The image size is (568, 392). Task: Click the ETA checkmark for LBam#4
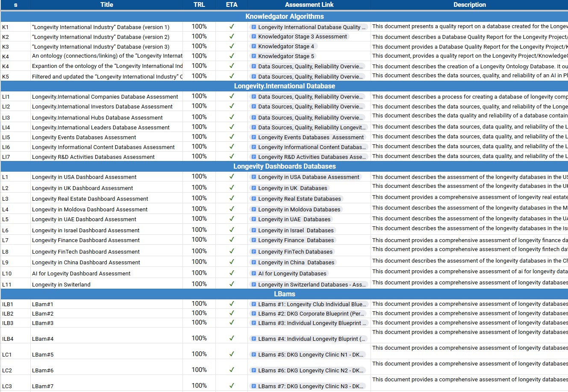click(232, 338)
